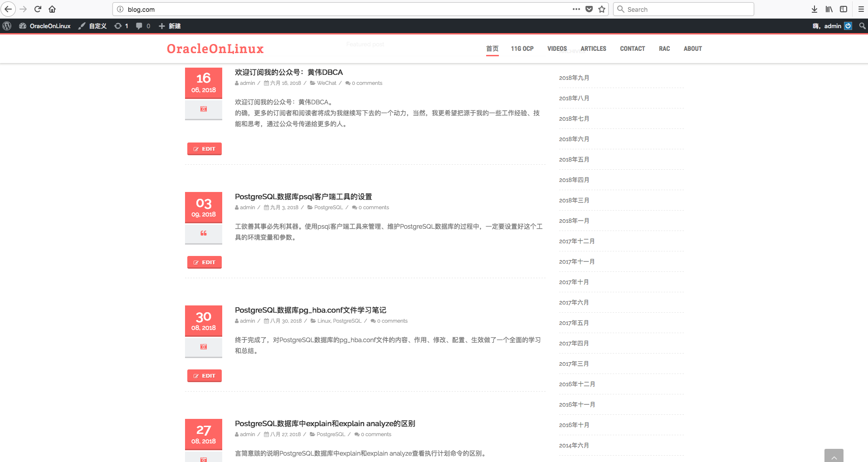Viewport: 868px width, 462px height.
Task: Click the admin bar search magnifier
Action: tap(862, 26)
